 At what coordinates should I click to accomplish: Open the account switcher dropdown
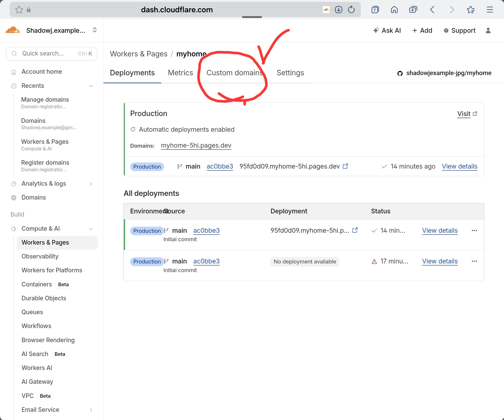95,30
